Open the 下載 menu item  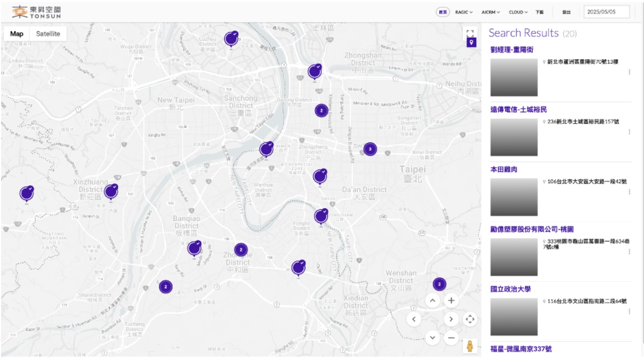coord(539,12)
